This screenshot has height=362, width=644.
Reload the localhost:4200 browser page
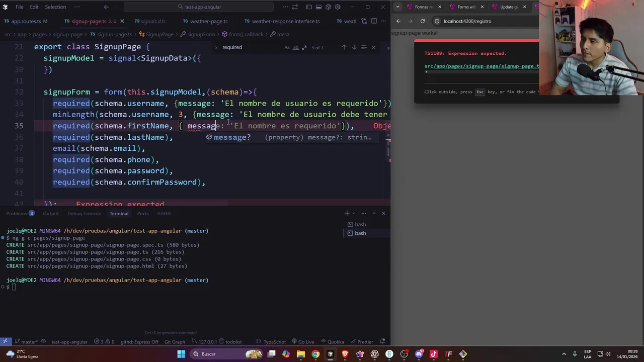point(423,21)
